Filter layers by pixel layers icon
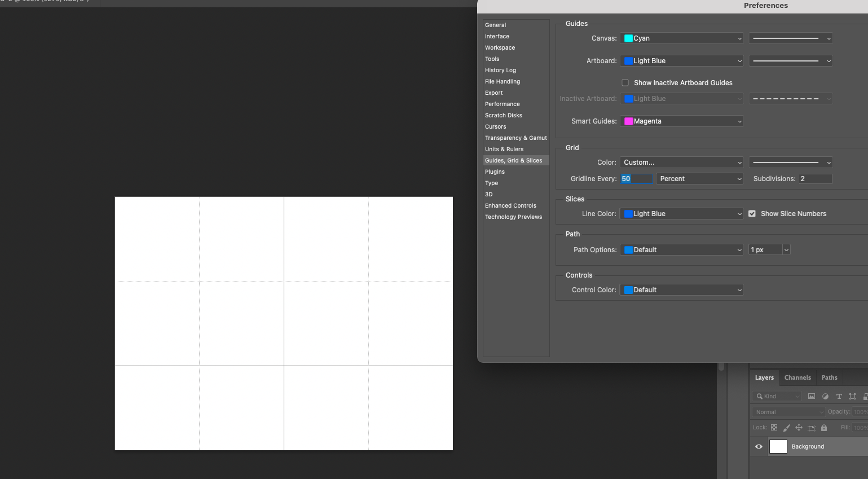868x479 pixels. pos(812,396)
